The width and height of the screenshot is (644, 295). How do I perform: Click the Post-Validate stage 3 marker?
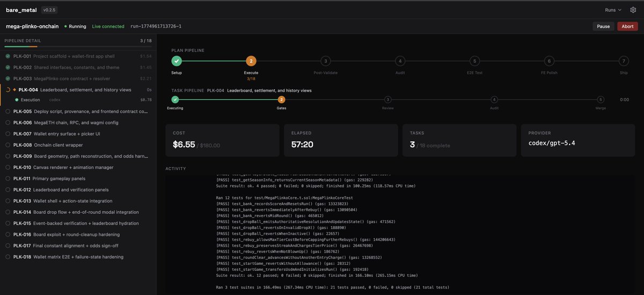(x=325, y=61)
